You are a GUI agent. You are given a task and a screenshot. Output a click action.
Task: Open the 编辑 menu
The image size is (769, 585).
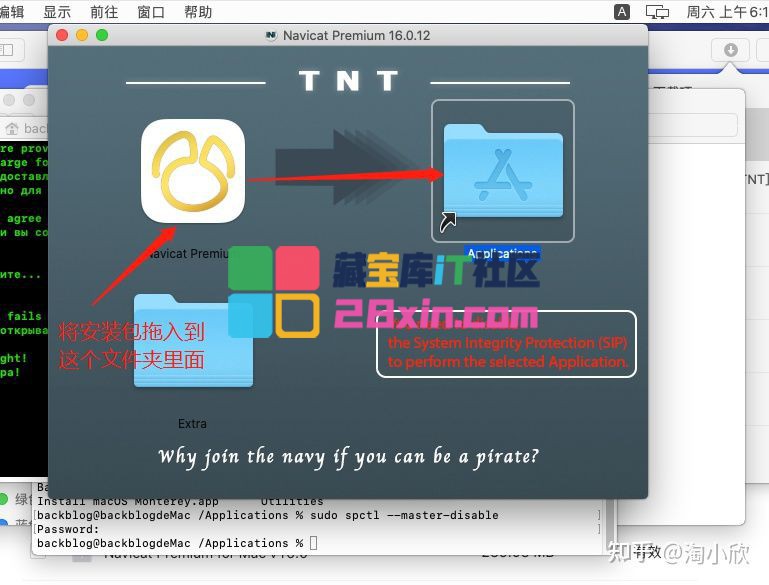(x=12, y=12)
